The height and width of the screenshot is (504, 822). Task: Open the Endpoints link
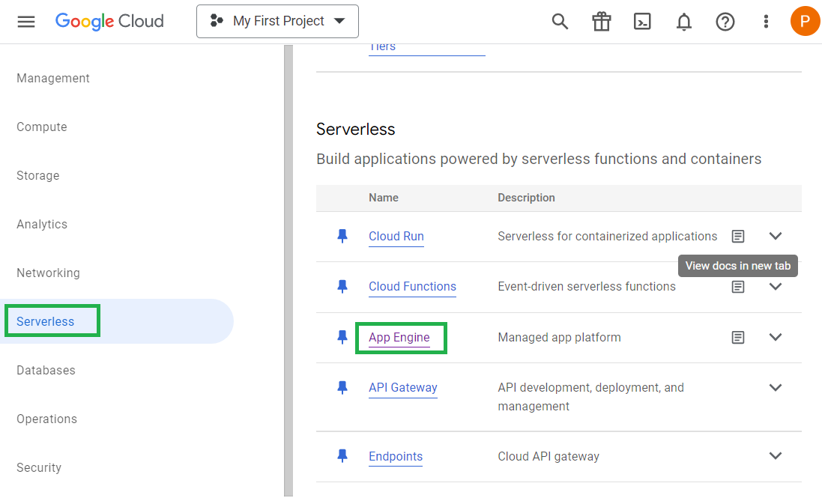[x=396, y=456]
